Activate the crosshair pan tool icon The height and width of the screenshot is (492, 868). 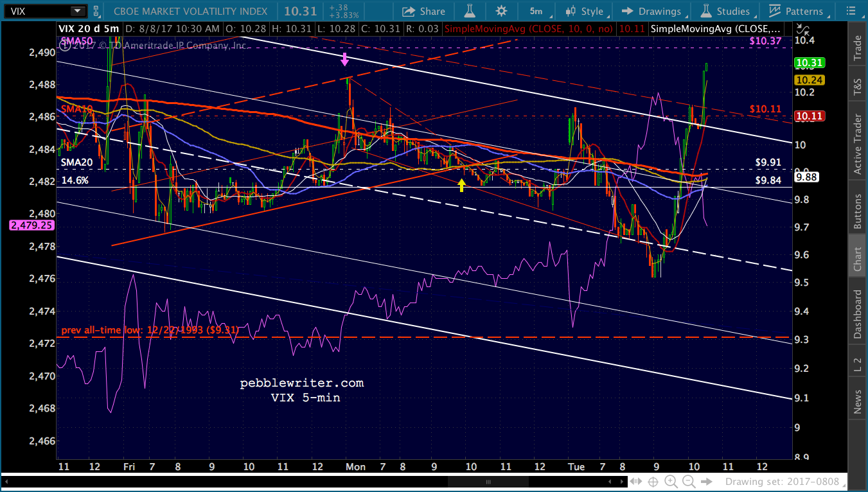(x=653, y=482)
